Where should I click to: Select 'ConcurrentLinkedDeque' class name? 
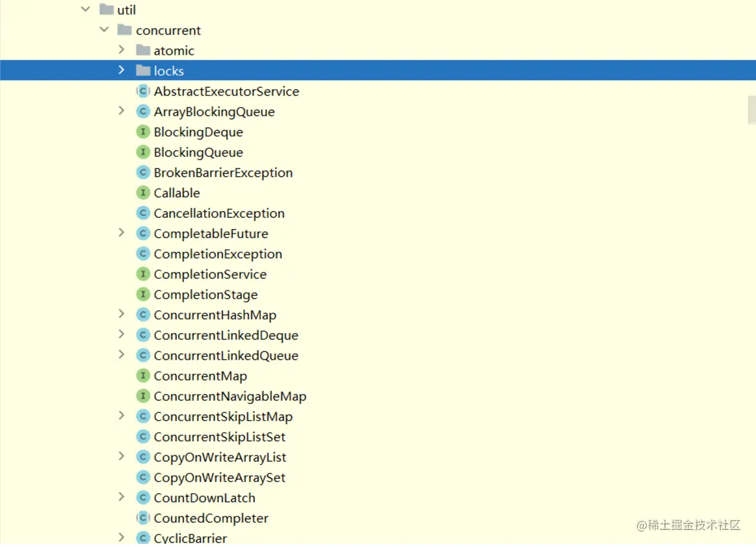(226, 335)
